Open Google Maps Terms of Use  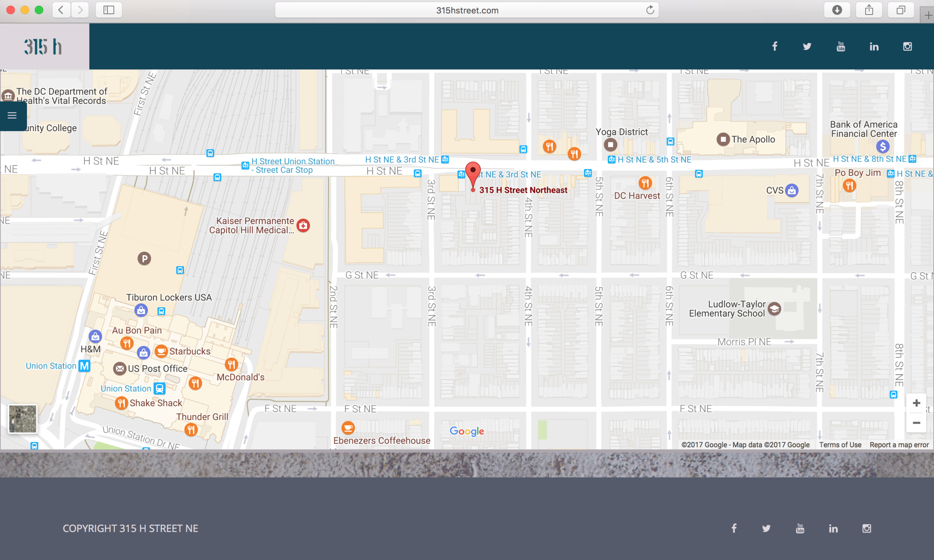pos(840,445)
